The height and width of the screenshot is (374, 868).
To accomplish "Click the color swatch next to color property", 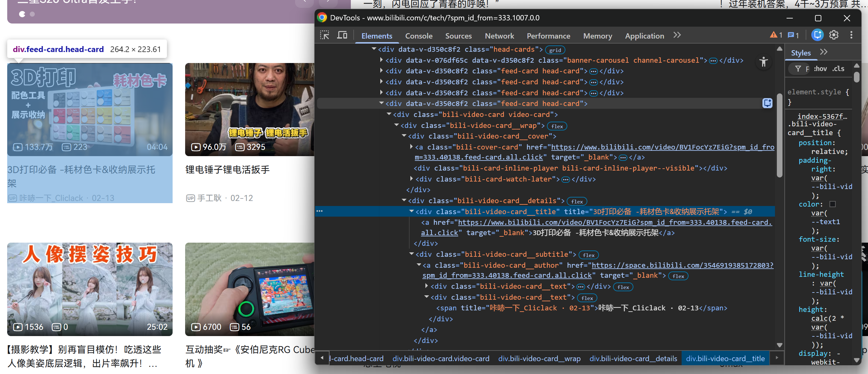I will point(832,204).
